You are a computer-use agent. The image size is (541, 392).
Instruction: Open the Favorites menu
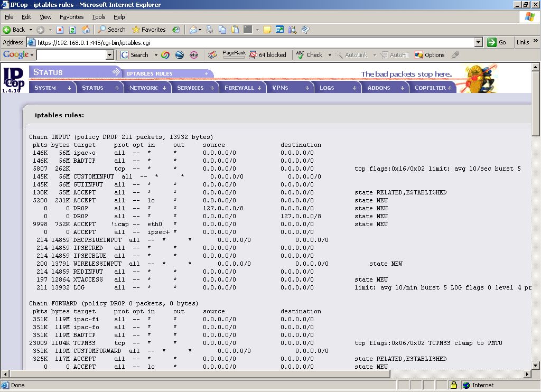71,17
